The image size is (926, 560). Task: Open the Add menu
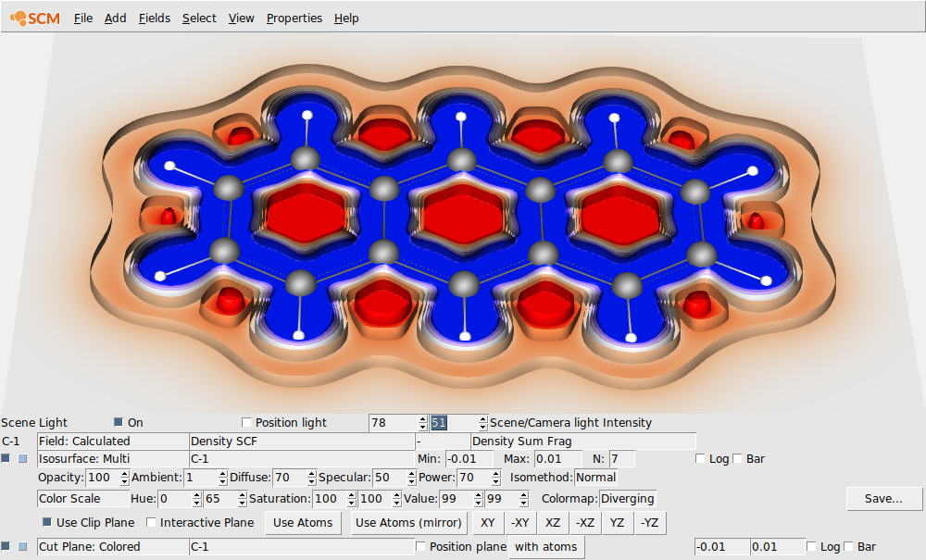coord(115,19)
